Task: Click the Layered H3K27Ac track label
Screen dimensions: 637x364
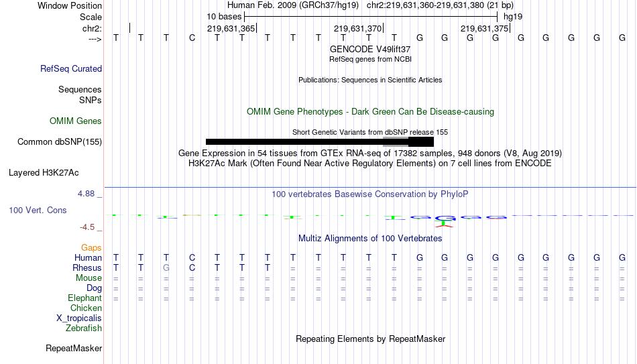Action: [44, 173]
